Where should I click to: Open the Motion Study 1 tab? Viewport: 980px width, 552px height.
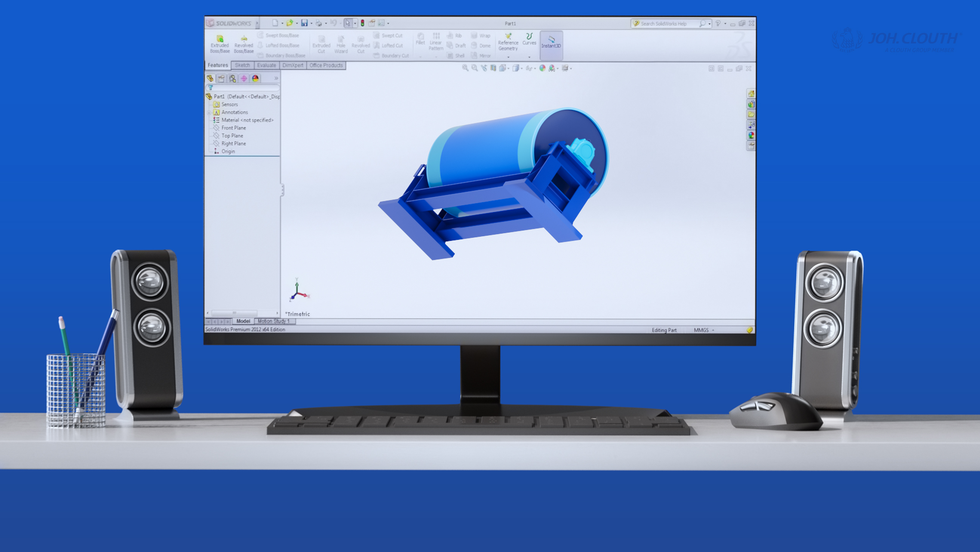(x=273, y=321)
